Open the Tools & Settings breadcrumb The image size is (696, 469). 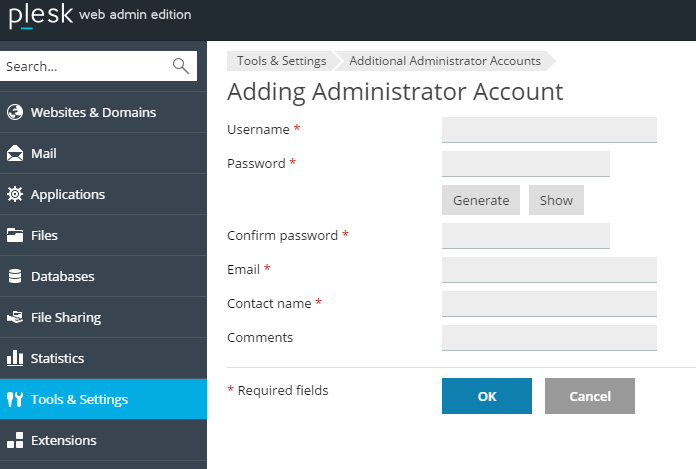pyautogui.click(x=281, y=61)
